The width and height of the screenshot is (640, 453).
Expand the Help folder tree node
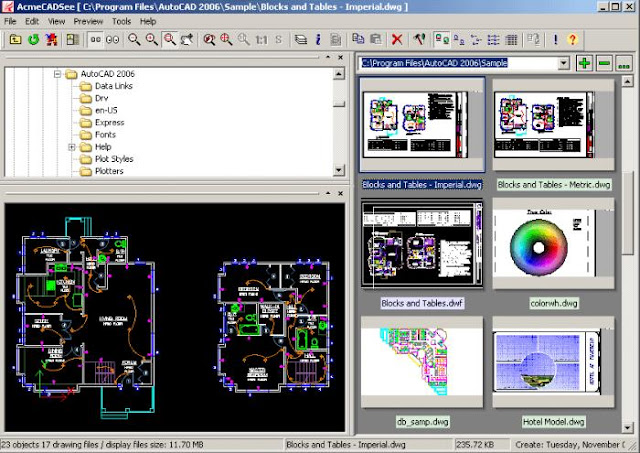(72, 147)
